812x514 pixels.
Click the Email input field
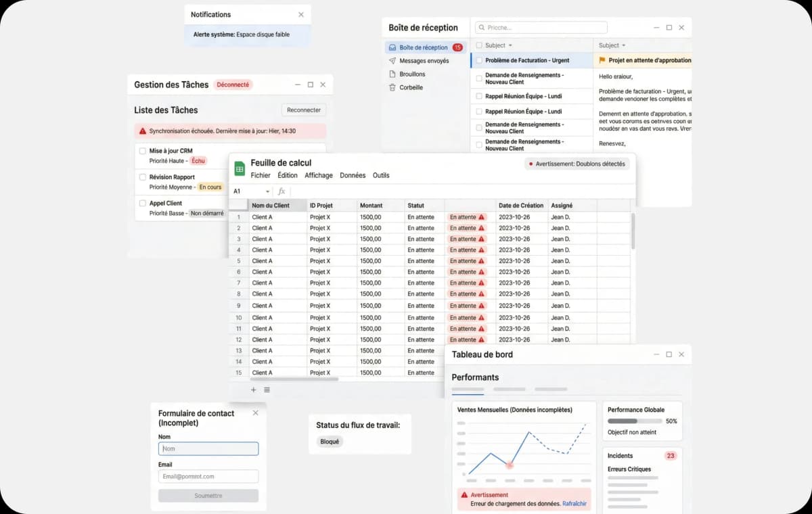pyautogui.click(x=208, y=476)
